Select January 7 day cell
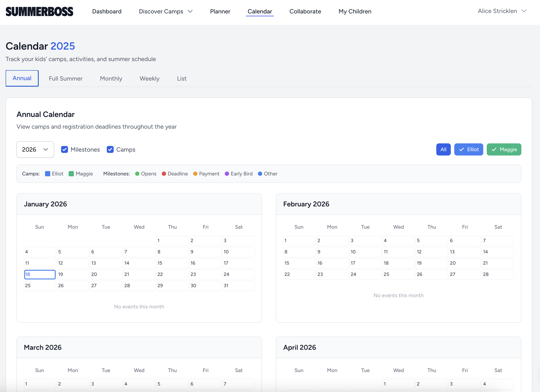Image resolution: width=540 pixels, height=392 pixels. click(x=139, y=252)
